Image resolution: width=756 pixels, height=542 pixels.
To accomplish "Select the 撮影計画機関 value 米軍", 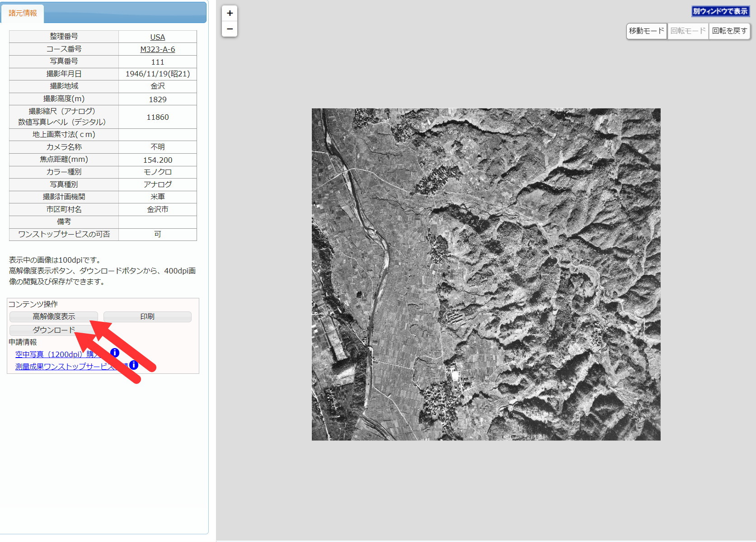I will 158,197.
